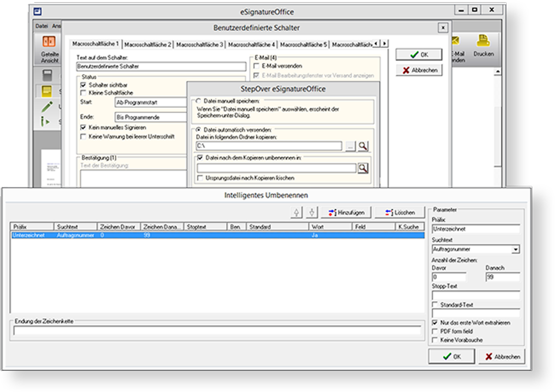Click the Präfix field containing Unterzeichnet
The height and width of the screenshot is (392, 555).
[476, 229]
